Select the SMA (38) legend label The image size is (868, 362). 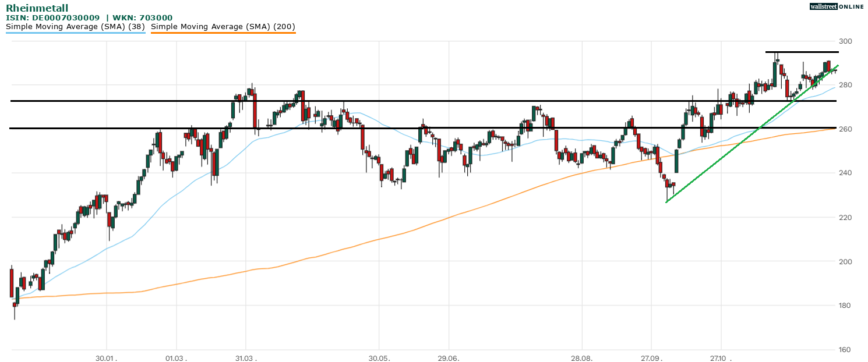tap(75, 27)
